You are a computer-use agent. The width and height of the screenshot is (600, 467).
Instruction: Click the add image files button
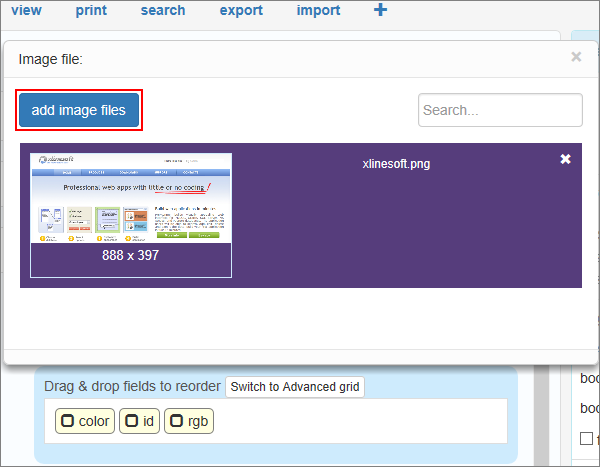click(x=79, y=110)
